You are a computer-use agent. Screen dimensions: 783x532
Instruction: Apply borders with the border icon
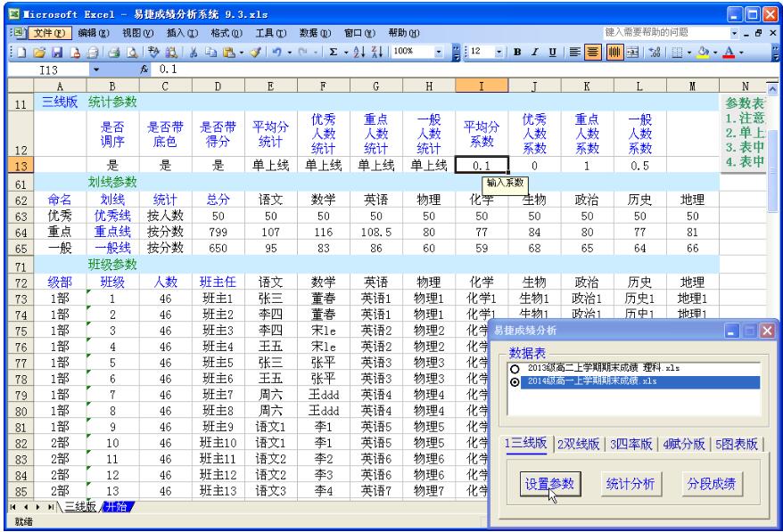coord(677,52)
